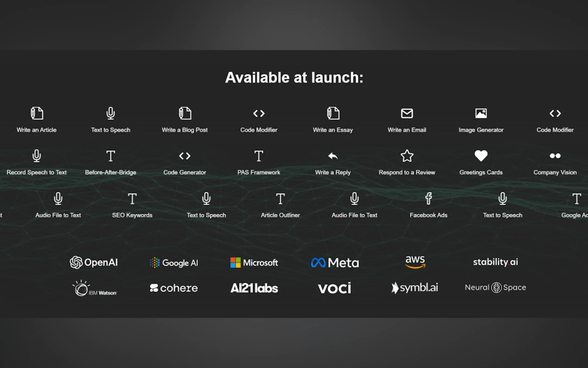Image resolution: width=588 pixels, height=368 pixels.
Task: Choose the 'Code Generator' label
Action: click(x=185, y=172)
